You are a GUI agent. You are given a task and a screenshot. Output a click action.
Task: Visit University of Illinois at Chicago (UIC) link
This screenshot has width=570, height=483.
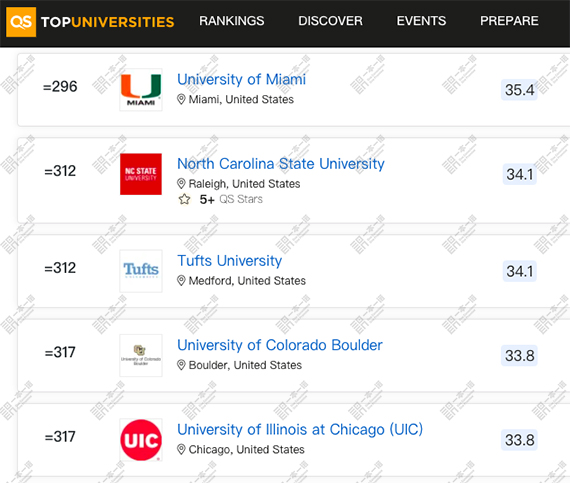[300, 429]
